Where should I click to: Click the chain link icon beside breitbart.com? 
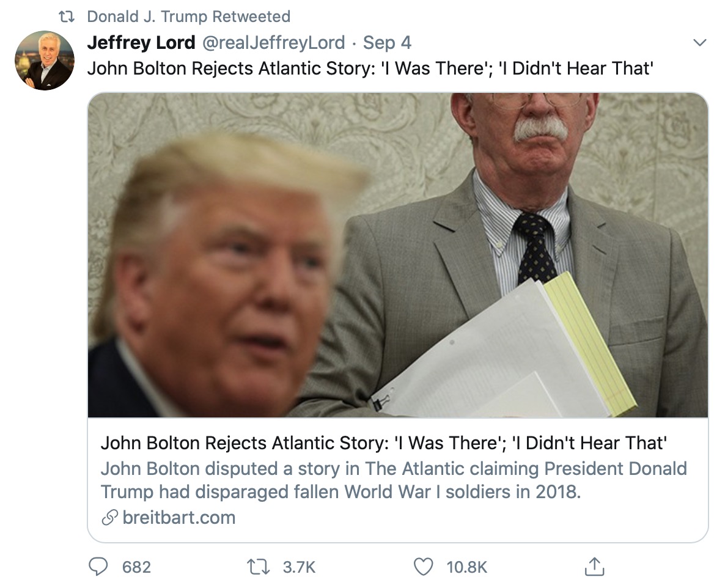[x=109, y=518]
